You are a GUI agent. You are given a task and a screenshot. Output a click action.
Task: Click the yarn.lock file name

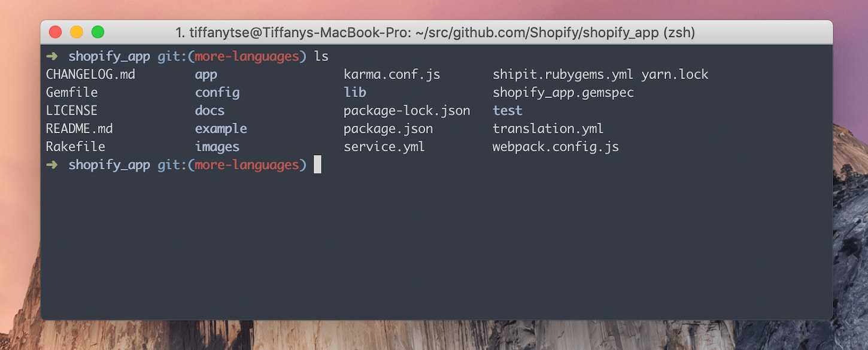(x=675, y=75)
